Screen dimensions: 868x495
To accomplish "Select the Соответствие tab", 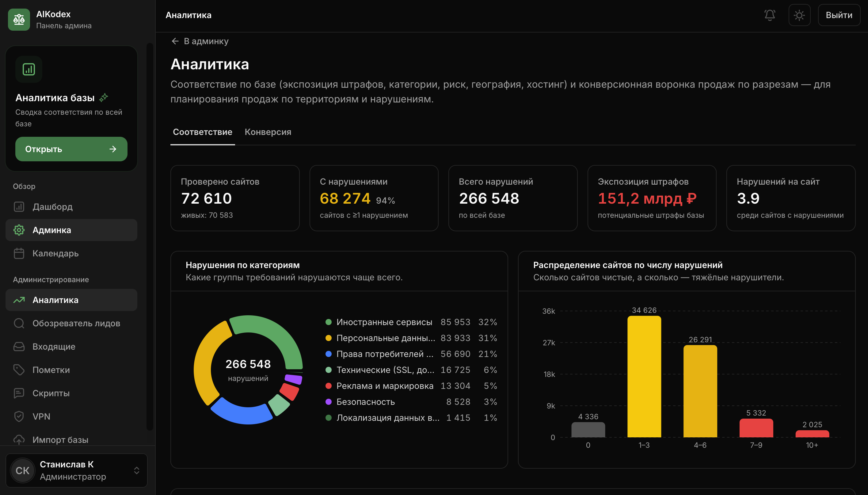I will coord(203,132).
